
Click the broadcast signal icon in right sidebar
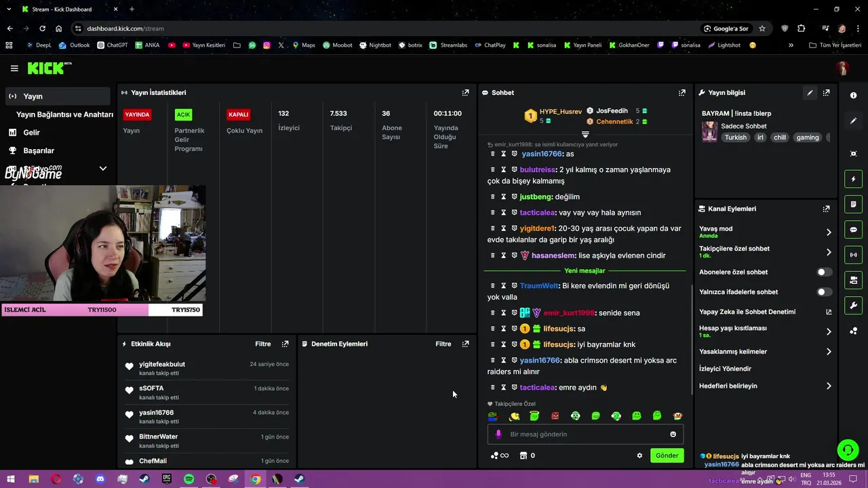[854, 255]
